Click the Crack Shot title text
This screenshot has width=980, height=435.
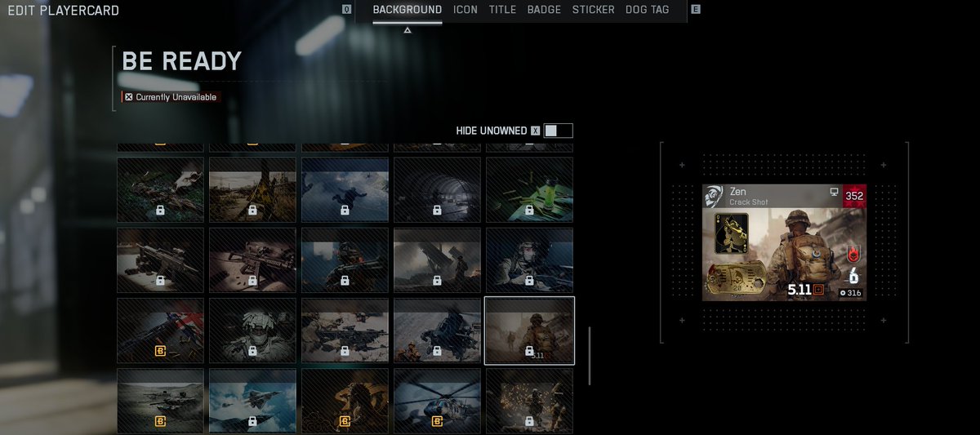click(x=749, y=202)
